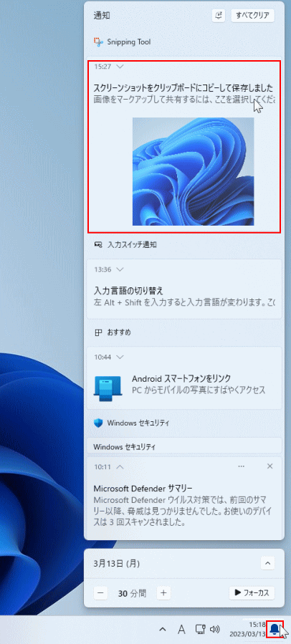Open the Android スマートフォンをリンク notification
The width and height of the screenshot is (291, 644).
point(184,378)
